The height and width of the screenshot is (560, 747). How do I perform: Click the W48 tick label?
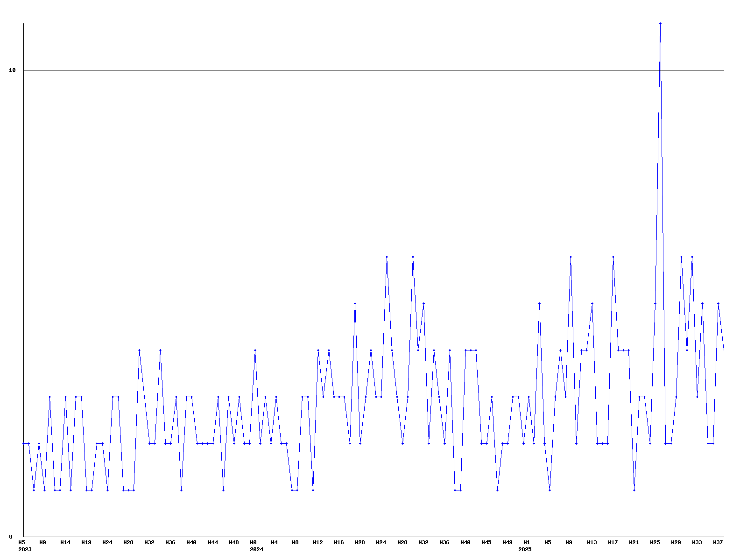234,542
